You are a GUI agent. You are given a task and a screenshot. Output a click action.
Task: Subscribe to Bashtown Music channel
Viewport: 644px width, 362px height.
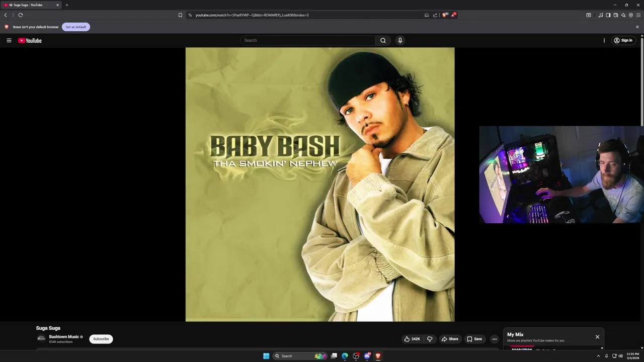coord(101,339)
